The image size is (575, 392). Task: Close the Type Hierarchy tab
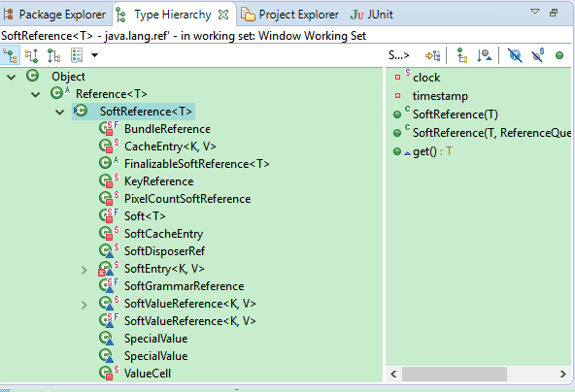click(x=223, y=15)
